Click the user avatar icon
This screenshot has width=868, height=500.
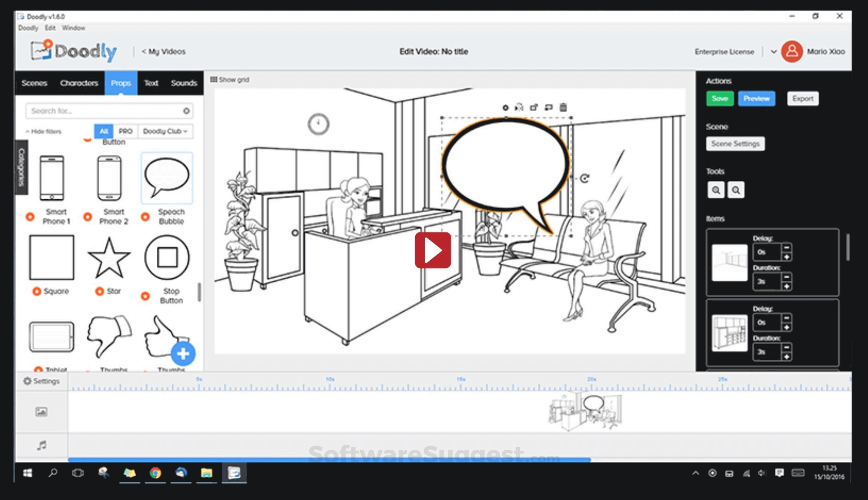point(792,51)
